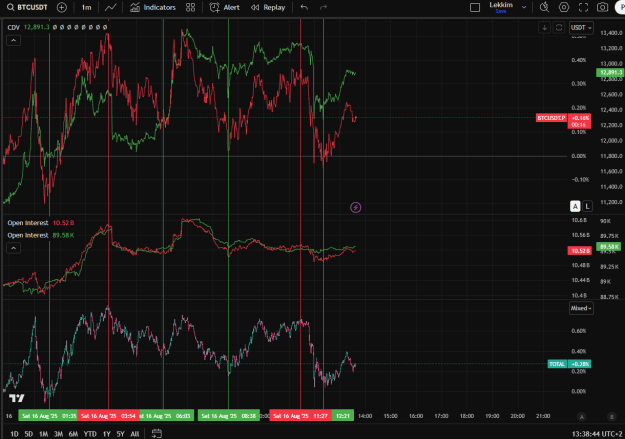
Task: Collapse the CDV pane legend chevron
Action: point(14,40)
